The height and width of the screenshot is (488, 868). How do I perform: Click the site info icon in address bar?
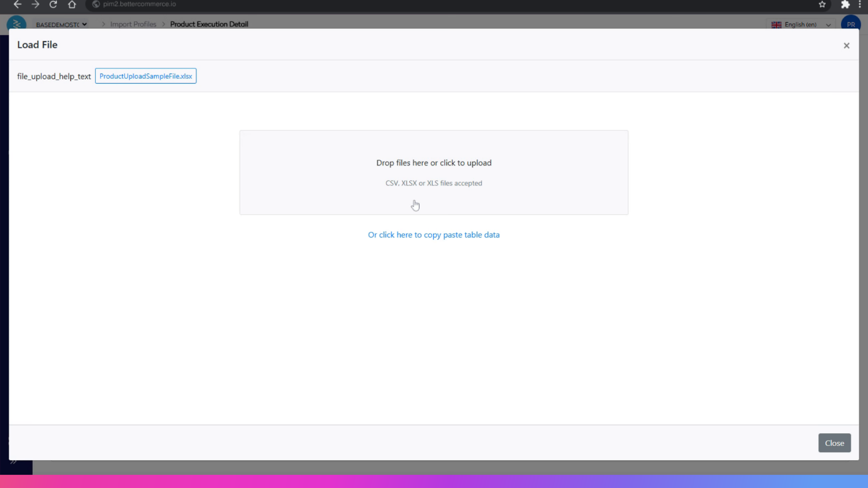[x=96, y=4]
